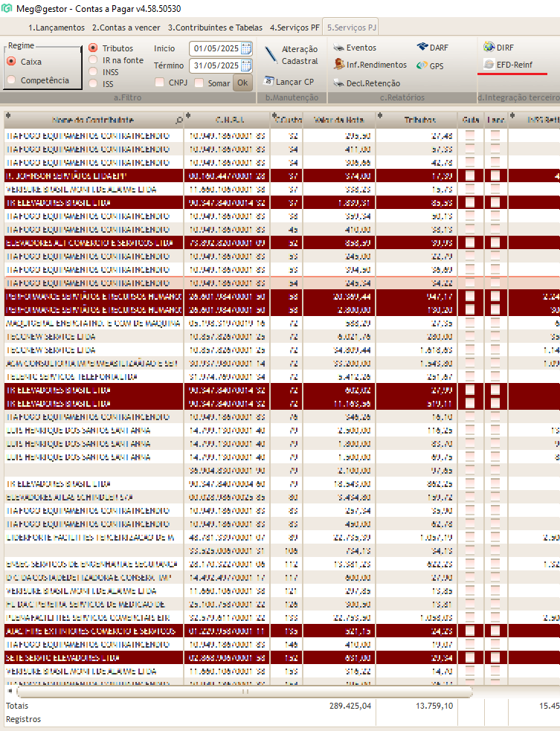Screen dimensions: 560x731
Task: Open the Eventos report icon
Action: (339, 48)
